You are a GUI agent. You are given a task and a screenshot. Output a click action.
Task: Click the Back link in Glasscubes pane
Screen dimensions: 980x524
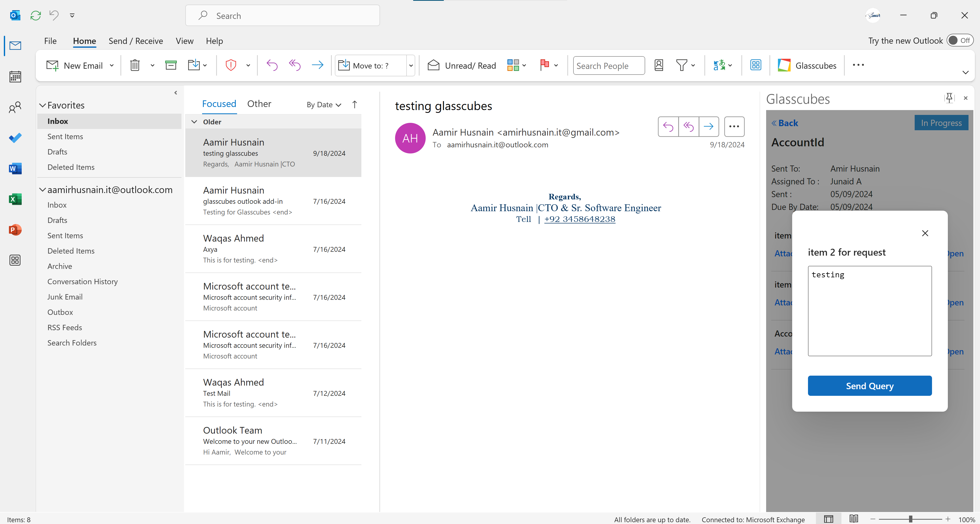tap(785, 123)
